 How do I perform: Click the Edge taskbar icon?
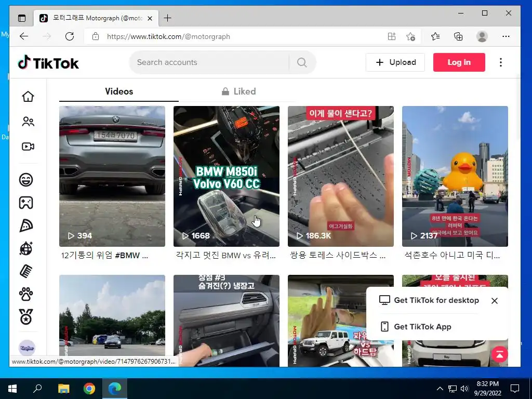coord(115,389)
